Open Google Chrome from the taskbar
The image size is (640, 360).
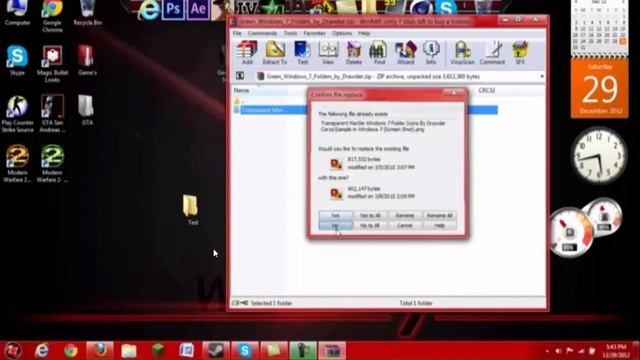point(71,351)
